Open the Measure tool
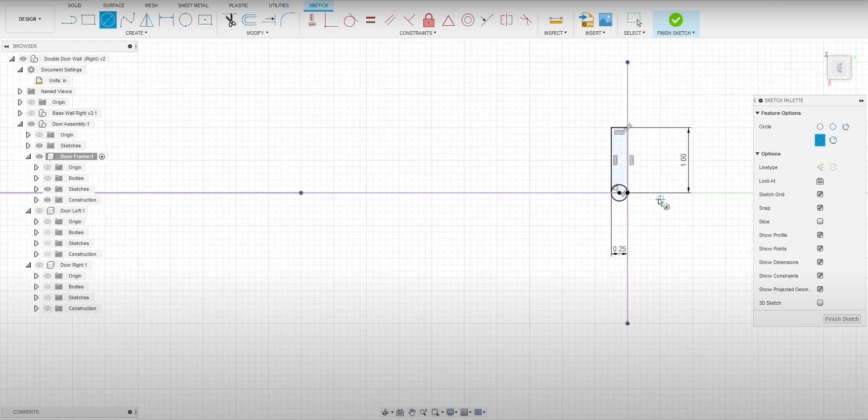This screenshot has width=868, height=420. 556,20
